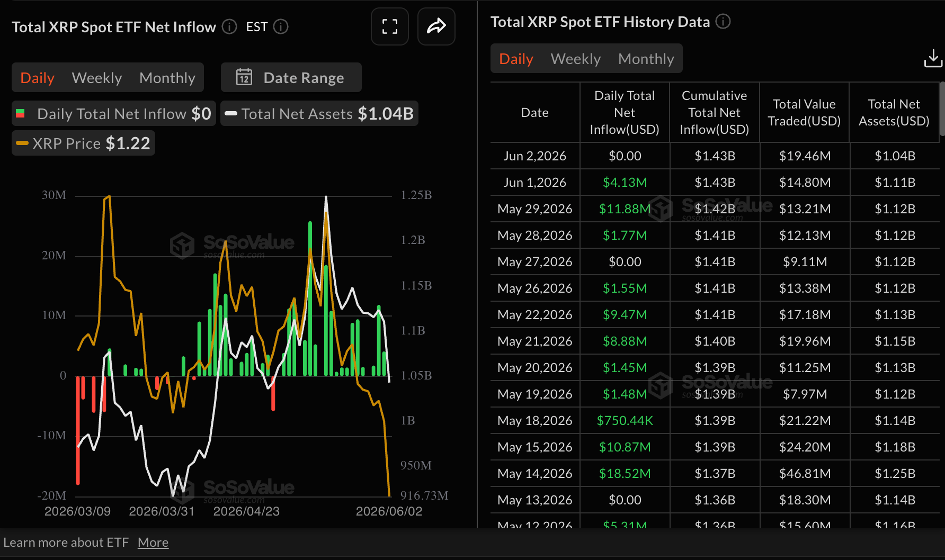Share the XRP ETF chart
The image size is (945, 560).
[436, 26]
